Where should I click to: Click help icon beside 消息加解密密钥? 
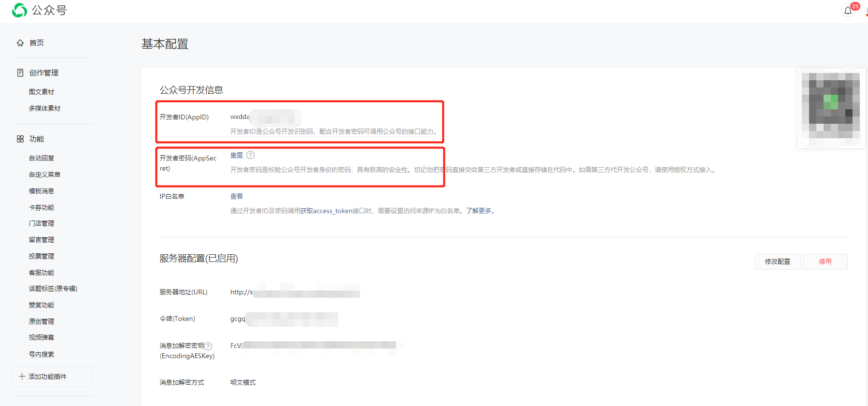(x=208, y=346)
